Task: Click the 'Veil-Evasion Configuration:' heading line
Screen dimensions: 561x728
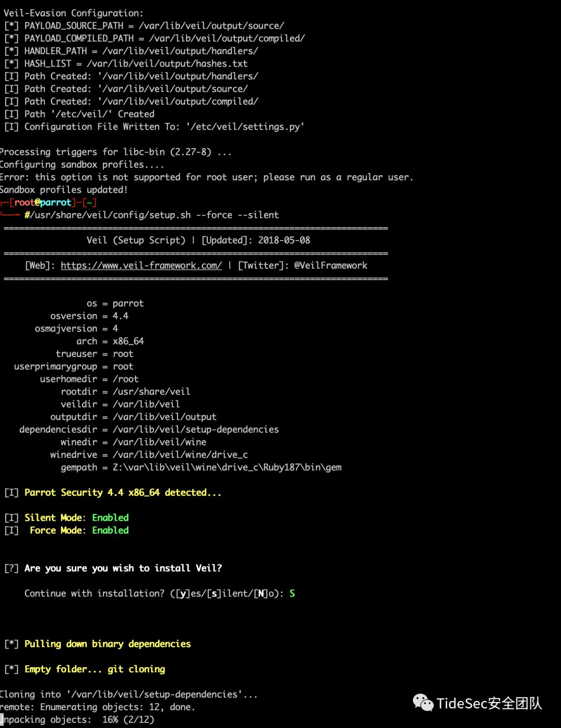Action: 73,13
